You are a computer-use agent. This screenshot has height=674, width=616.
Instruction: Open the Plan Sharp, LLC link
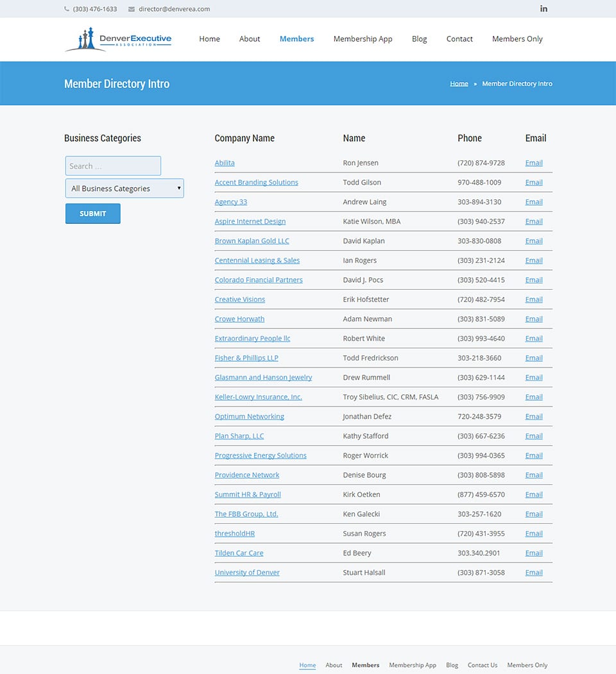tap(239, 436)
